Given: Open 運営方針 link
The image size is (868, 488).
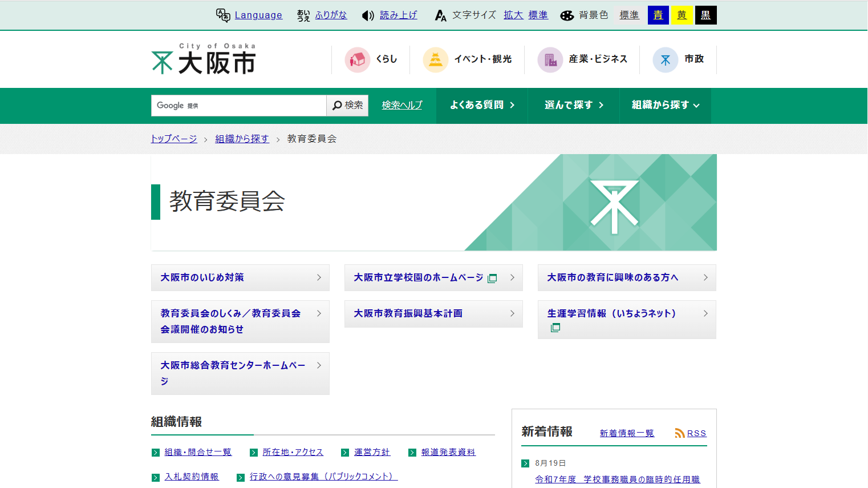Looking at the screenshot, I should 372,452.
